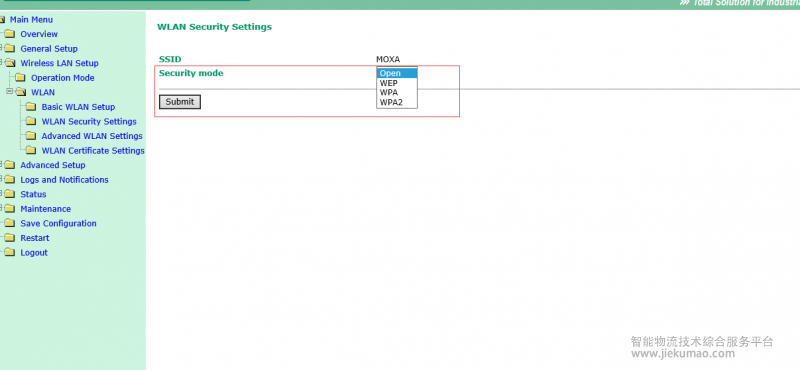Click the WLAN Security Settings page heading
The height and width of the screenshot is (370, 800).
(214, 27)
